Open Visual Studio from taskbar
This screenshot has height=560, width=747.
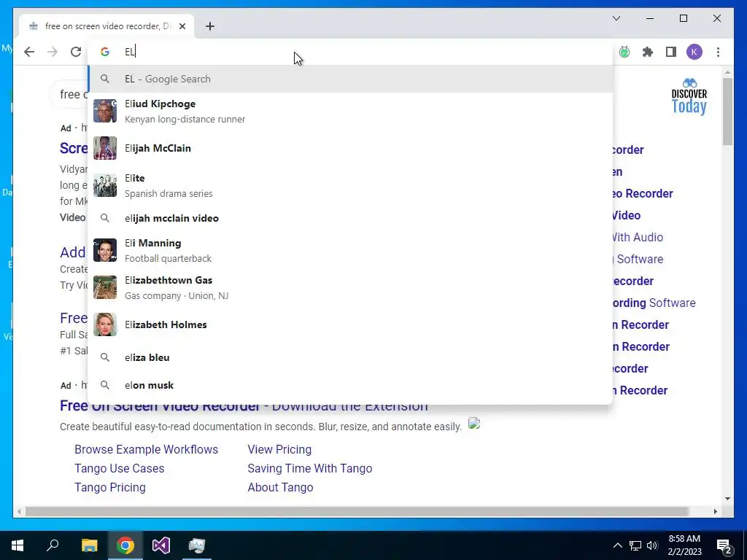(161, 545)
